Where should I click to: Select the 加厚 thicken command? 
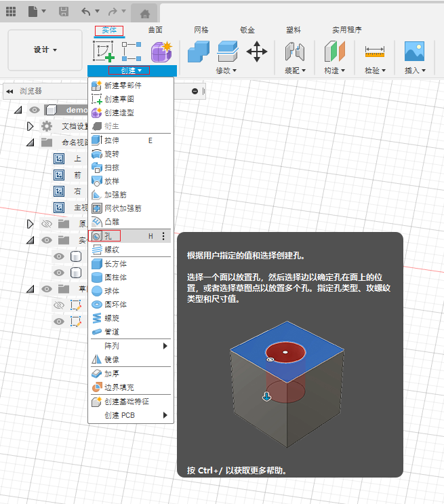131,374
